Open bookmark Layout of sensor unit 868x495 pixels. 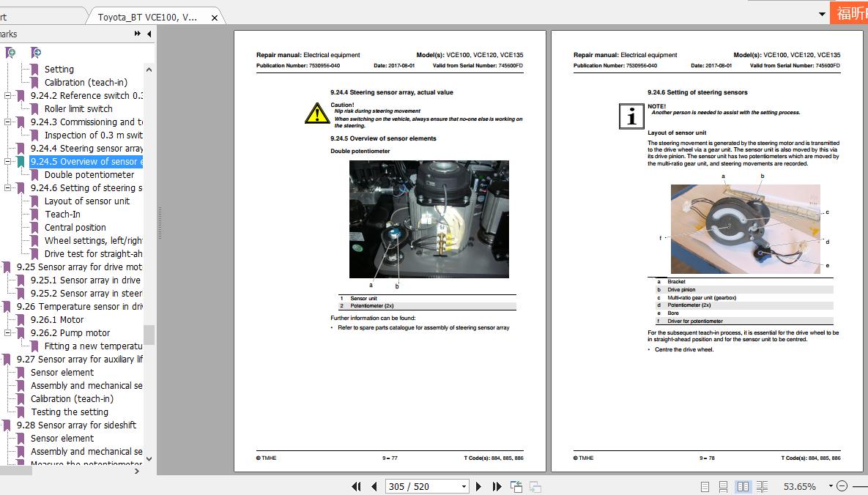click(87, 201)
